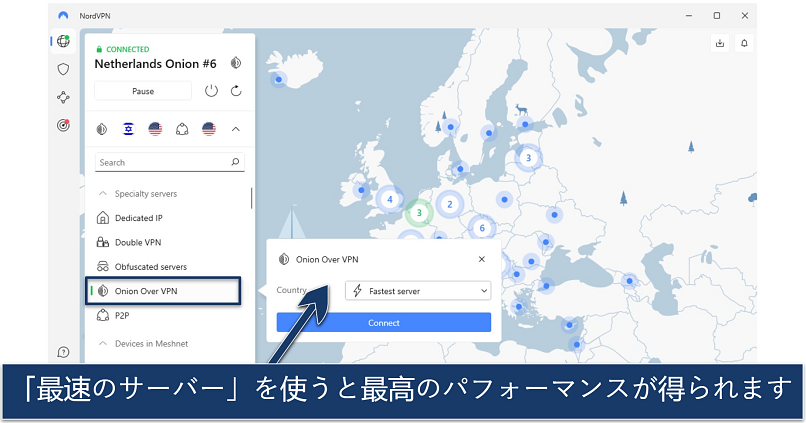This screenshot has height=423, width=806.
Task: Pause the VPN connection
Action: 143,91
